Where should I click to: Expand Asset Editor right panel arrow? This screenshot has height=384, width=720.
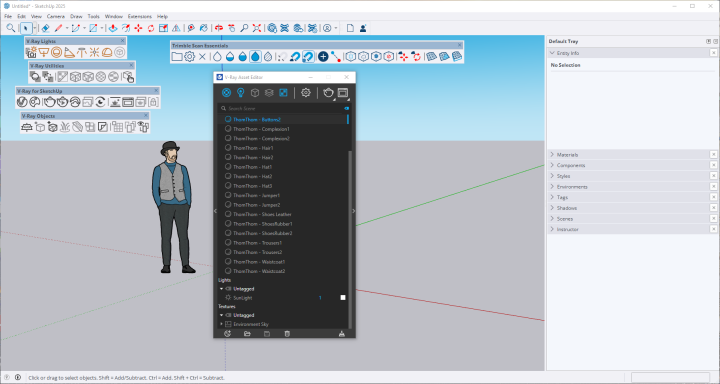click(354, 211)
